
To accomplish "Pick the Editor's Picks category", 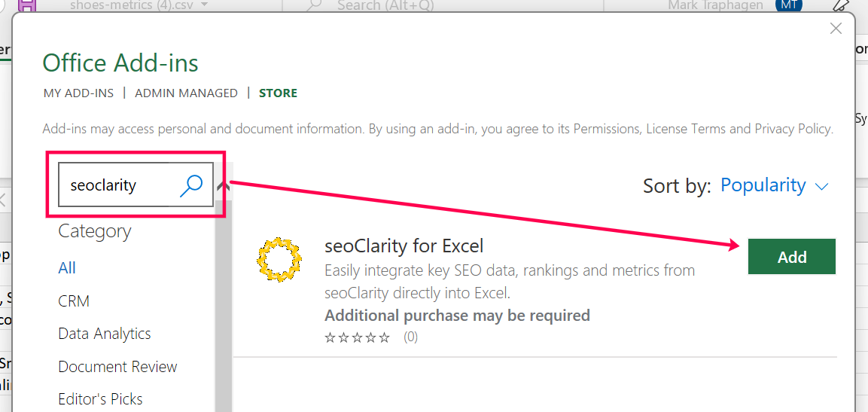I will point(100,399).
